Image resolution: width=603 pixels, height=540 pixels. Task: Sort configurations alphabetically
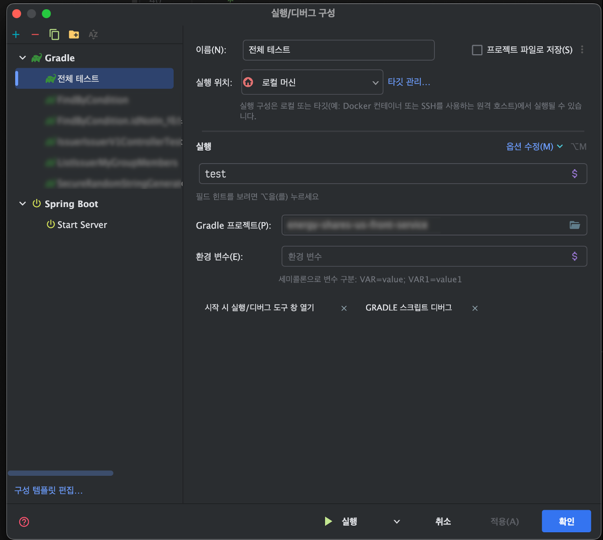pyautogui.click(x=93, y=35)
